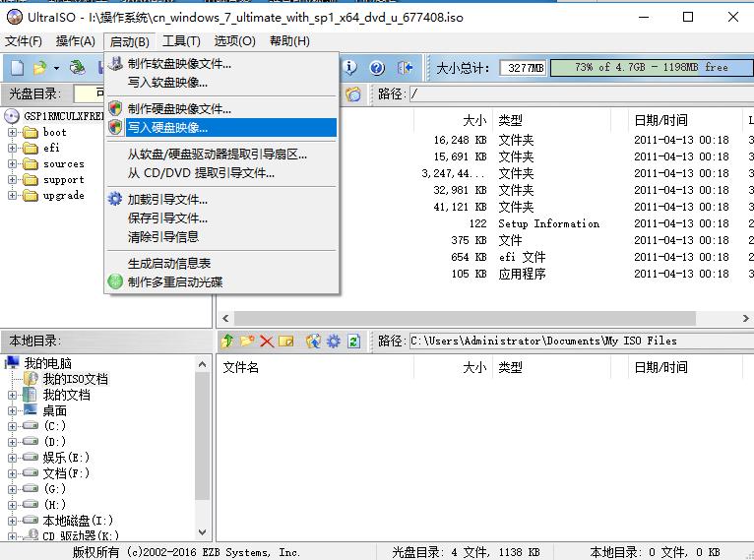This screenshot has height=560, width=754.
Task: Click the floppy icon for 制作软盘映像文件
Action: point(115,63)
